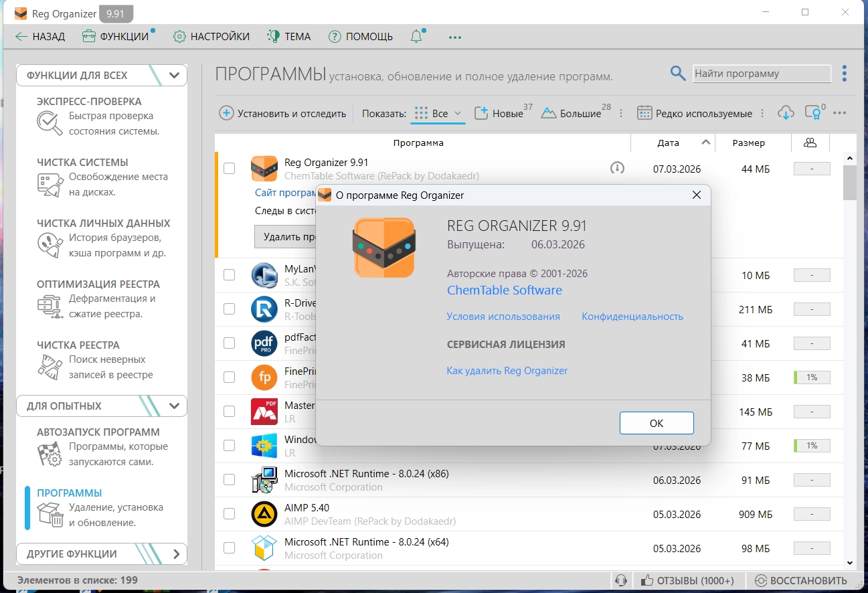The width and height of the screenshot is (868, 593).
Task: Click the MyLan program icon in list
Action: 264,275
